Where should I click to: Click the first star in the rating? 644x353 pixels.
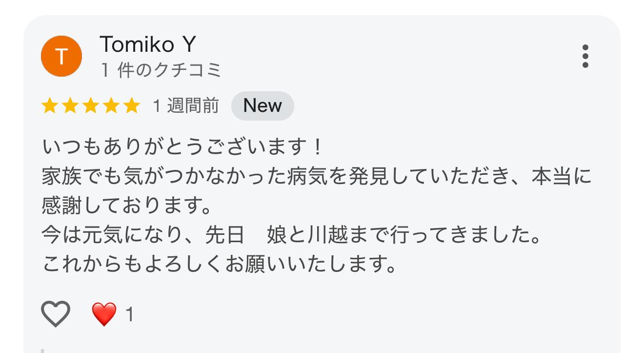click(x=50, y=104)
